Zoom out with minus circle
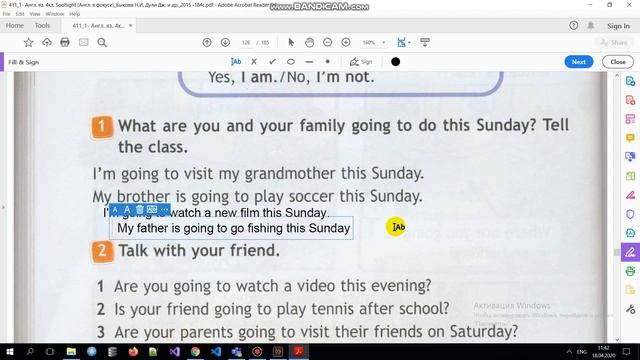 [x=327, y=42]
